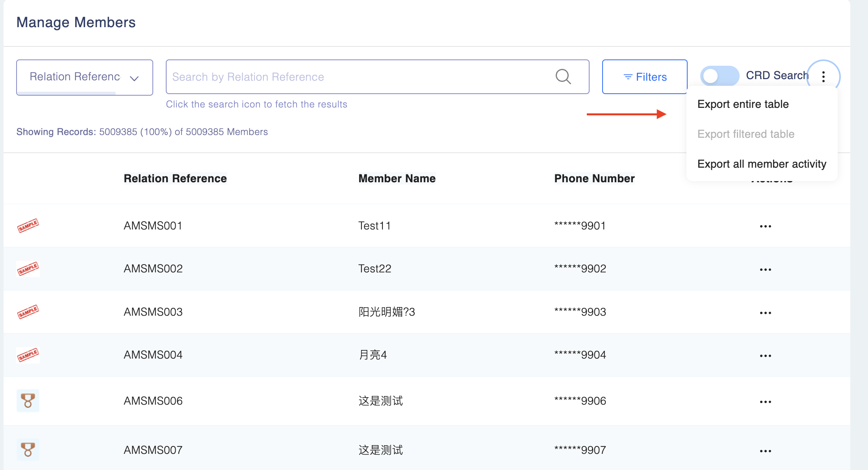The height and width of the screenshot is (470, 868).
Task: Open the vertical three-dot export menu
Action: 823,77
